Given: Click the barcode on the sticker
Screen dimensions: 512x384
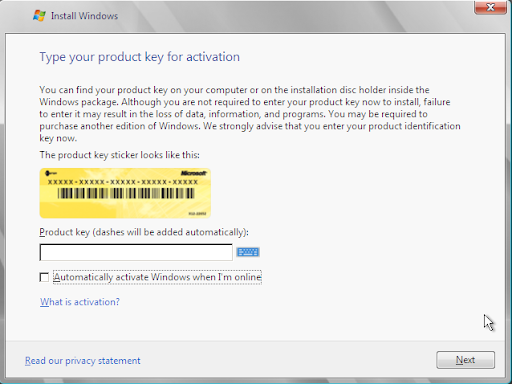Looking at the screenshot, I should pos(126,193).
